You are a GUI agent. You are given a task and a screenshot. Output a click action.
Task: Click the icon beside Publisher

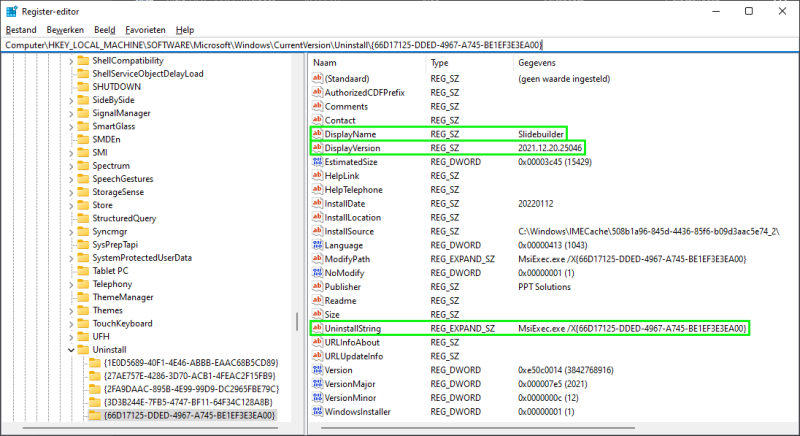point(317,286)
